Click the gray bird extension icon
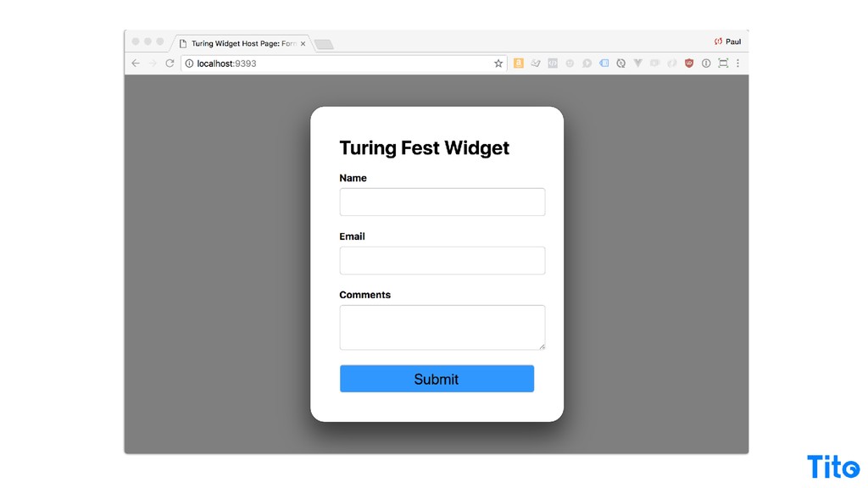This screenshot has width=868, height=488. pyautogui.click(x=536, y=63)
